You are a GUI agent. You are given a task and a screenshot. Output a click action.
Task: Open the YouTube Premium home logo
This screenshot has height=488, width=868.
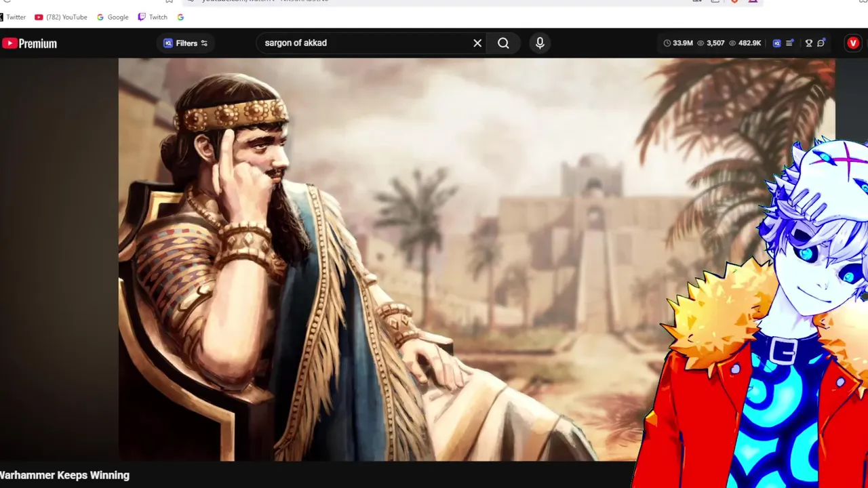tap(29, 43)
